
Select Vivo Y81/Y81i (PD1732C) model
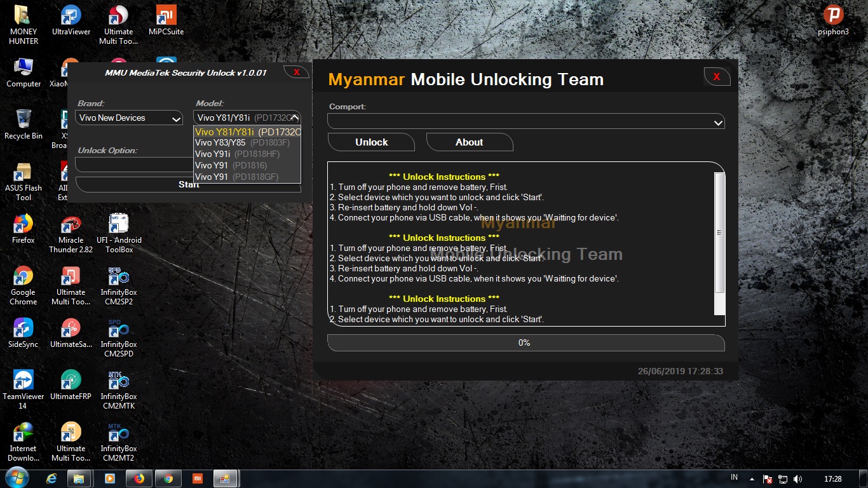coord(247,132)
